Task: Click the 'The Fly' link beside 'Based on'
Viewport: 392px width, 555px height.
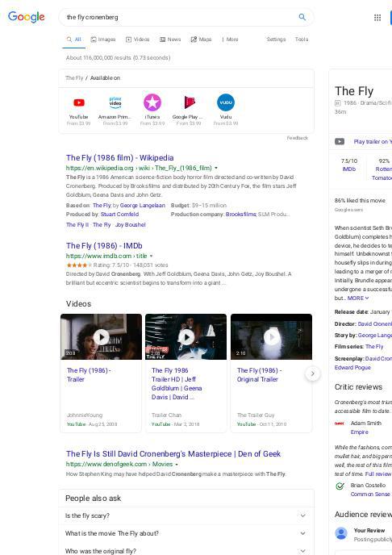Action: (x=102, y=205)
